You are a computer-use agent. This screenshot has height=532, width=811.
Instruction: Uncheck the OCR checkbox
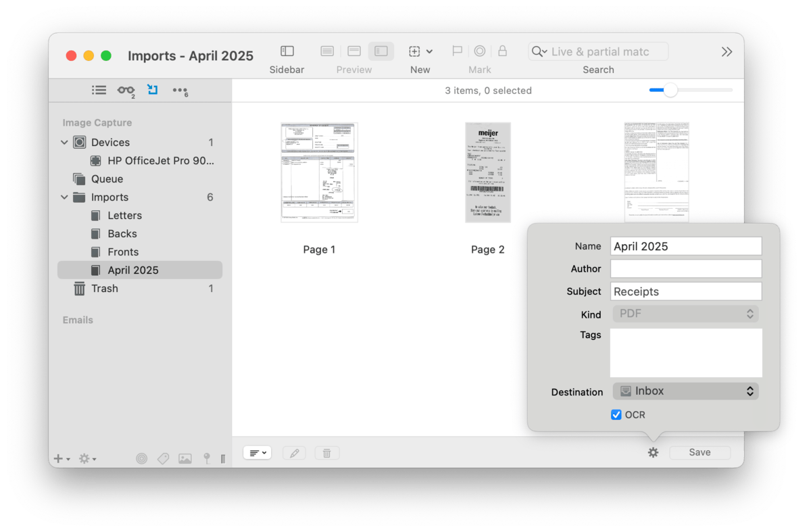pyautogui.click(x=616, y=415)
